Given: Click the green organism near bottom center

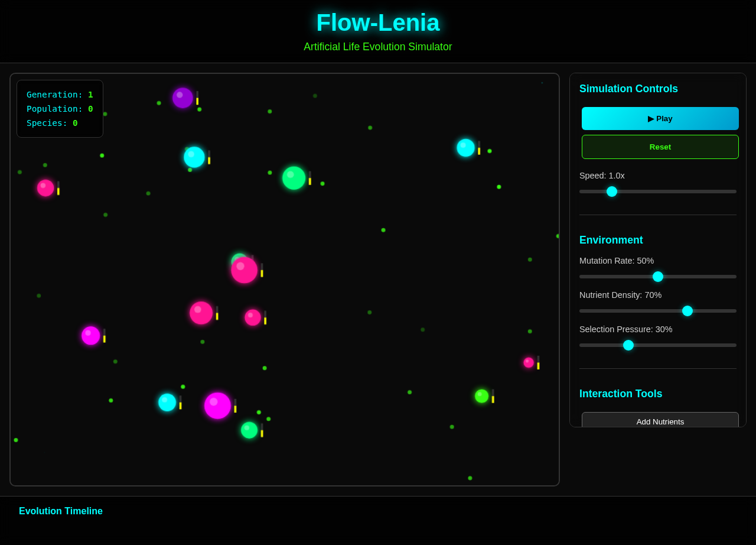Looking at the screenshot, I should (248, 430).
